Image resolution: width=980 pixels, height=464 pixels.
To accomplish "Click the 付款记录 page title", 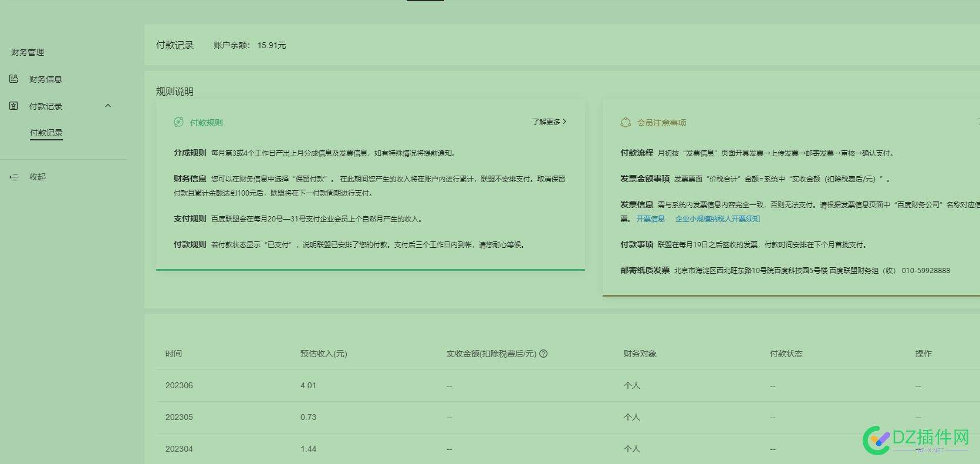I will click(175, 45).
